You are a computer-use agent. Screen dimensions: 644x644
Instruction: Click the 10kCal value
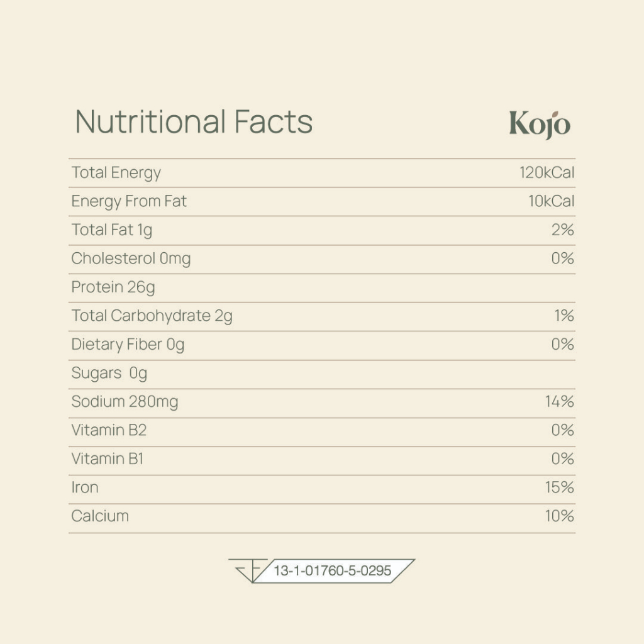pos(551,201)
